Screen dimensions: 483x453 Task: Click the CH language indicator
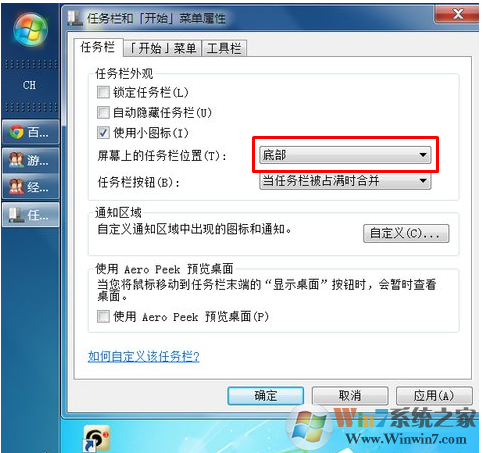click(x=29, y=85)
